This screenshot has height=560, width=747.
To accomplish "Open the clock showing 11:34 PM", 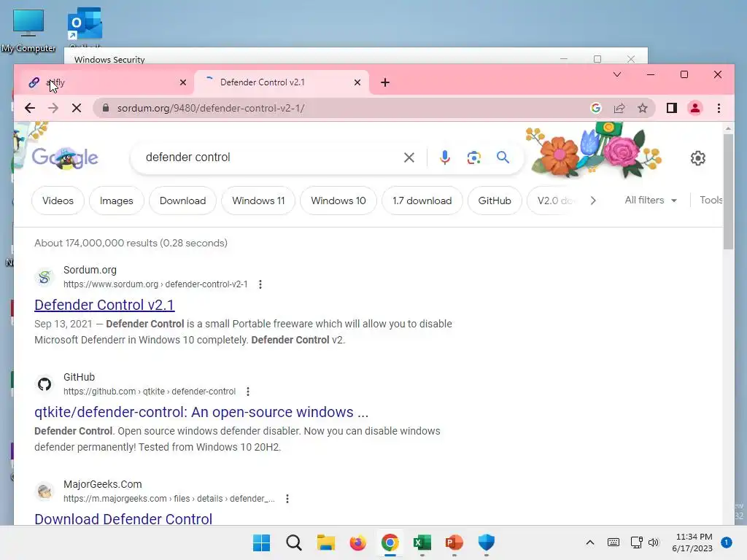I will tap(693, 542).
